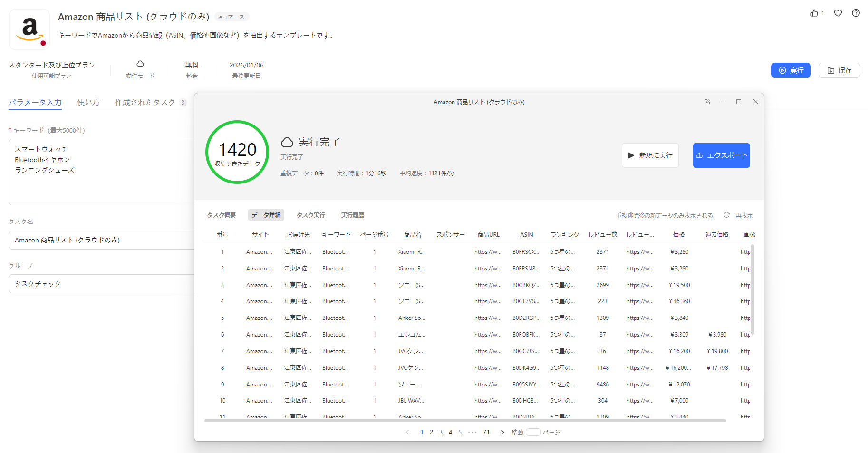868x453 pixels.
Task: Click the ASIN column header
Action: (x=527, y=235)
